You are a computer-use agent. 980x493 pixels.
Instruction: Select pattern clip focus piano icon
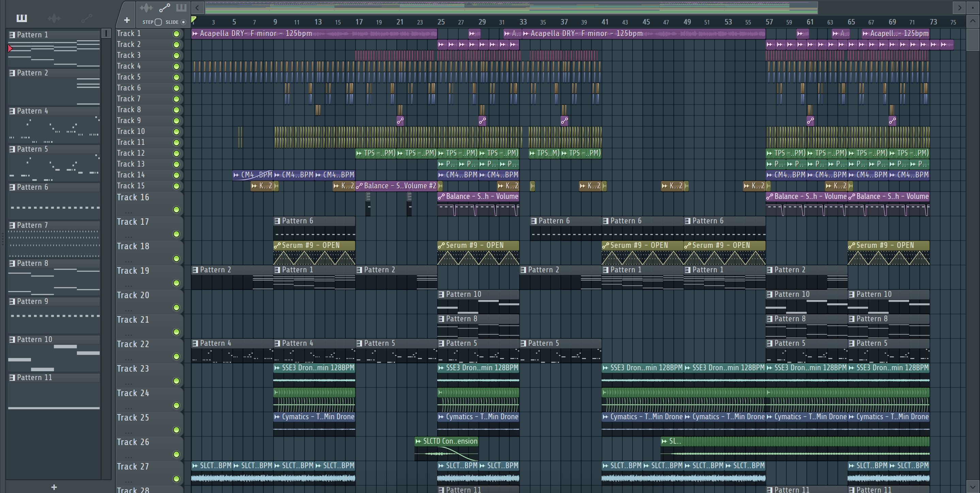pos(181,7)
